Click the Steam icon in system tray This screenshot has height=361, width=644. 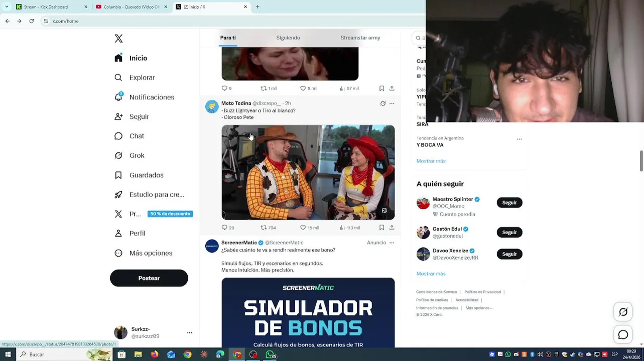click(572, 354)
